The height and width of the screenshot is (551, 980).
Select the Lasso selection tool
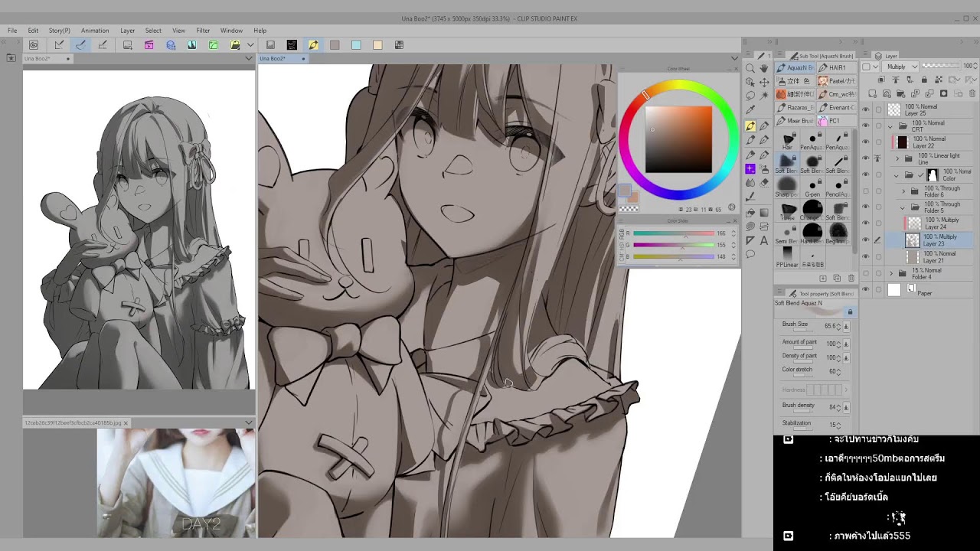pyautogui.click(x=750, y=96)
